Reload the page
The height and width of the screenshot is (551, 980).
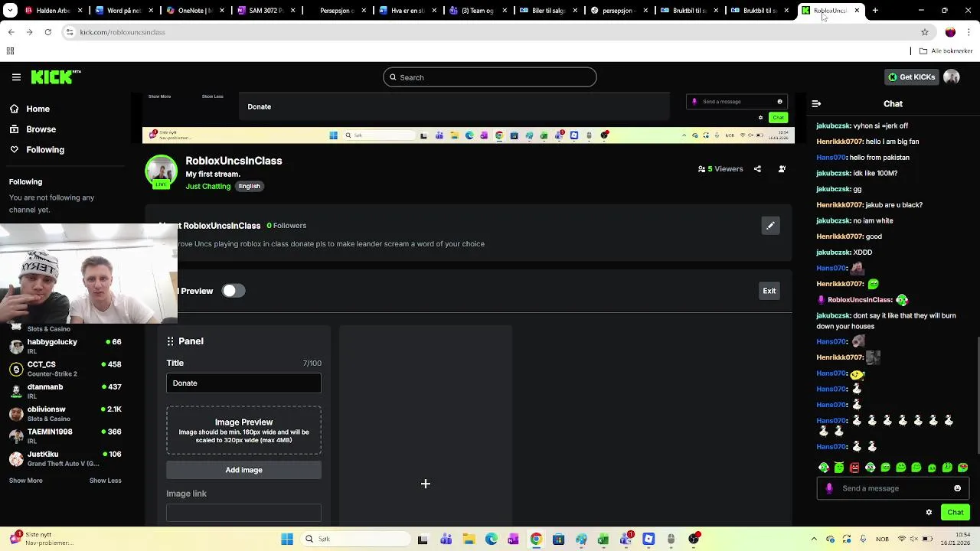[47, 32]
